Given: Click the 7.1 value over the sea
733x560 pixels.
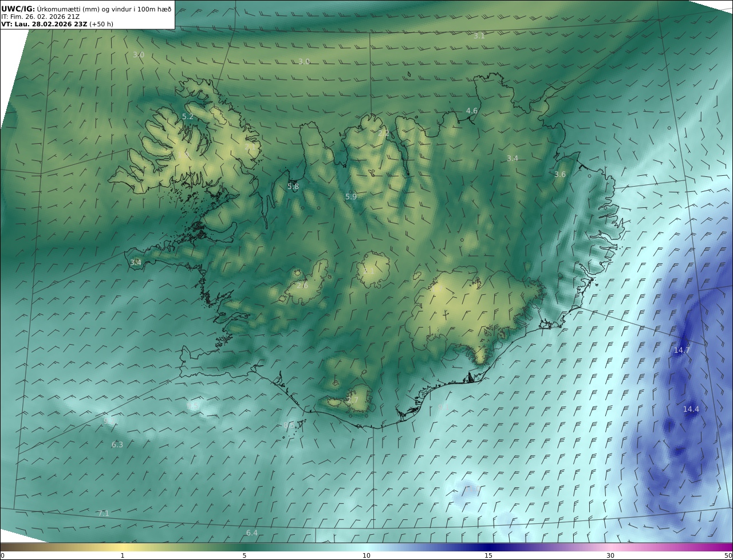Looking at the screenshot, I should [104, 513].
